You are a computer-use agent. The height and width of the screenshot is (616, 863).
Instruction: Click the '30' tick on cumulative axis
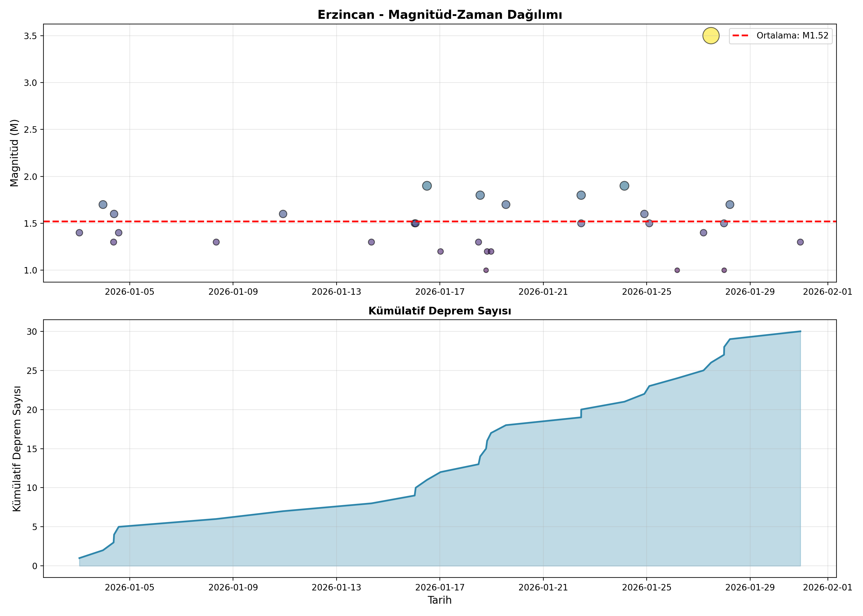tap(32, 331)
